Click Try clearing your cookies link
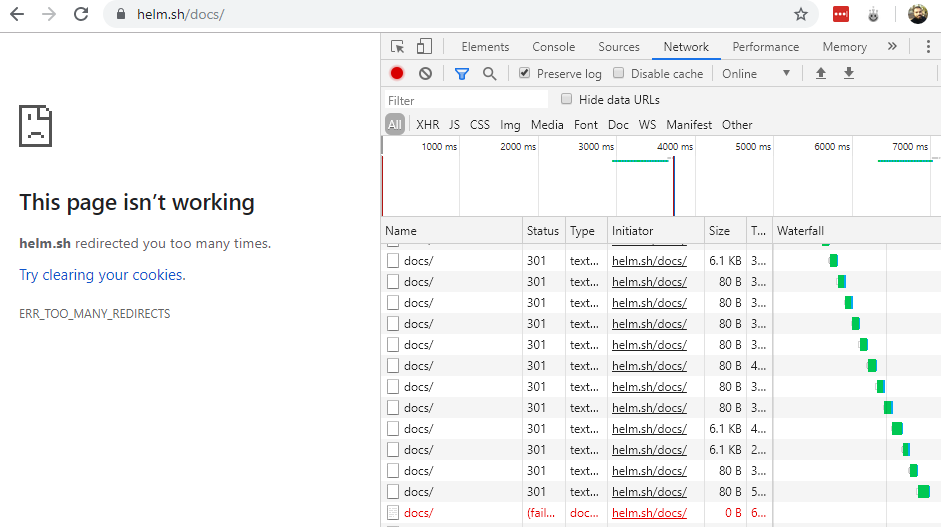The image size is (941, 527). (103, 275)
